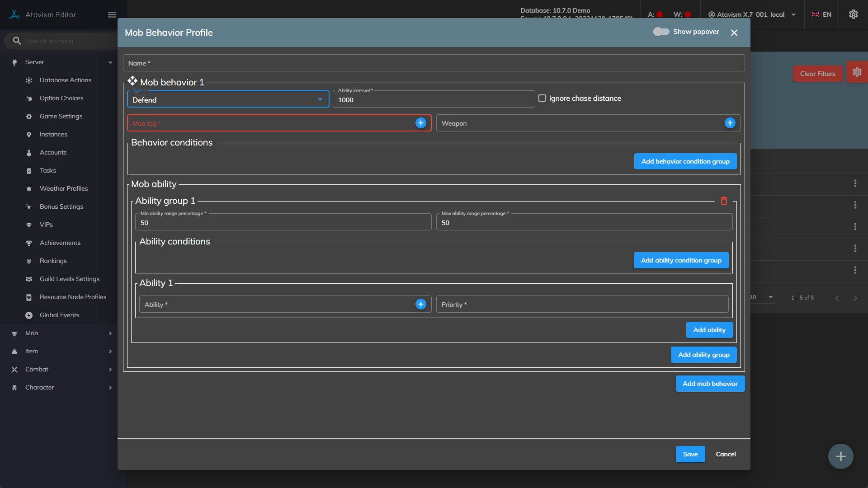
Task: Click the move handle beside Mob behavior 1
Action: tap(132, 81)
